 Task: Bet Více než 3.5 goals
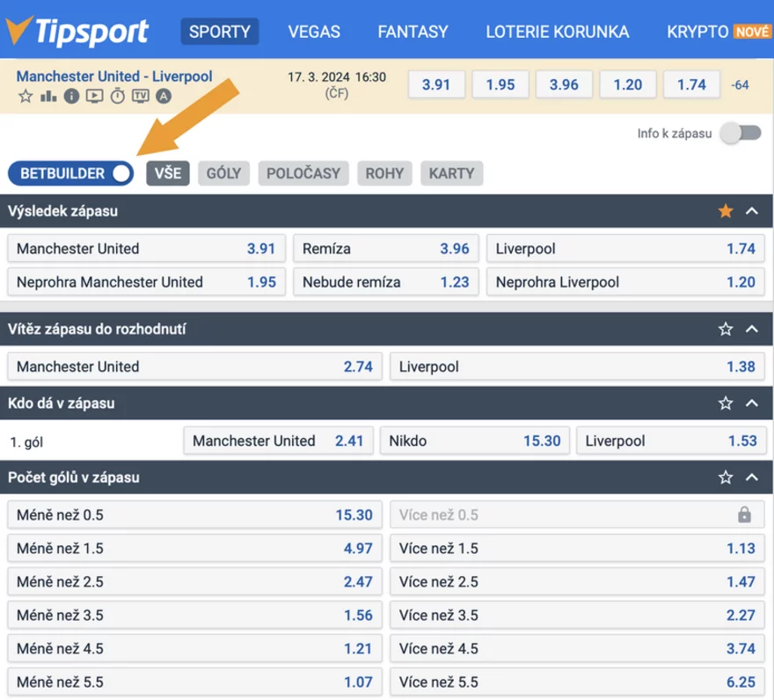[577, 615]
